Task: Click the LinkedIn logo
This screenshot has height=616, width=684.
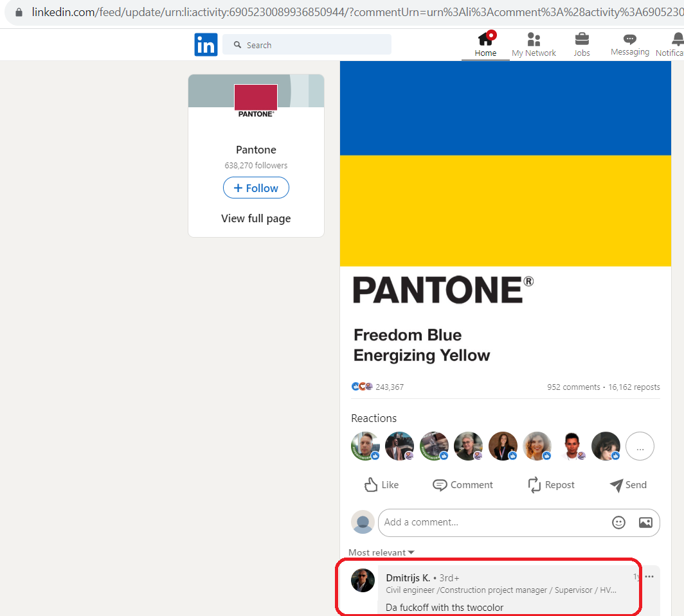Action: coord(206,44)
